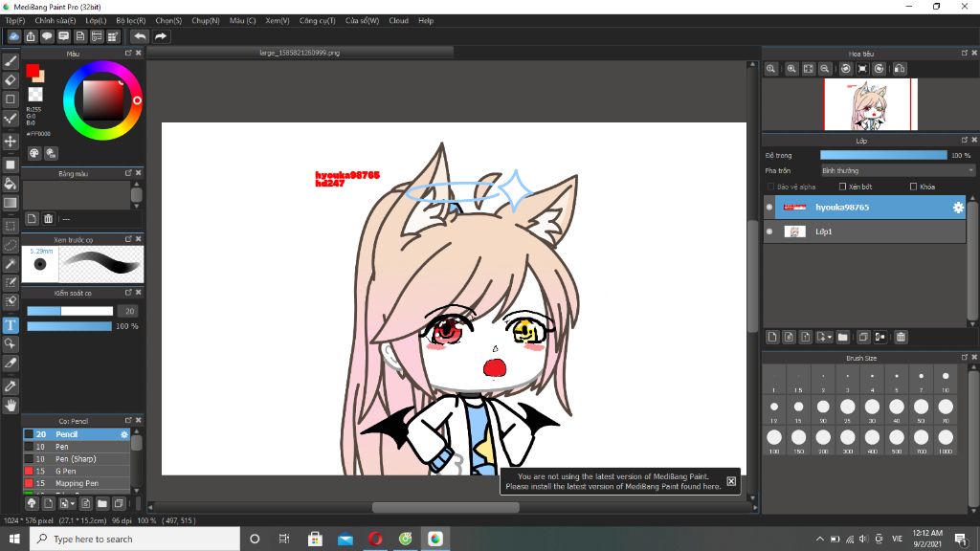Select the Mapping Pen brush

point(77,483)
